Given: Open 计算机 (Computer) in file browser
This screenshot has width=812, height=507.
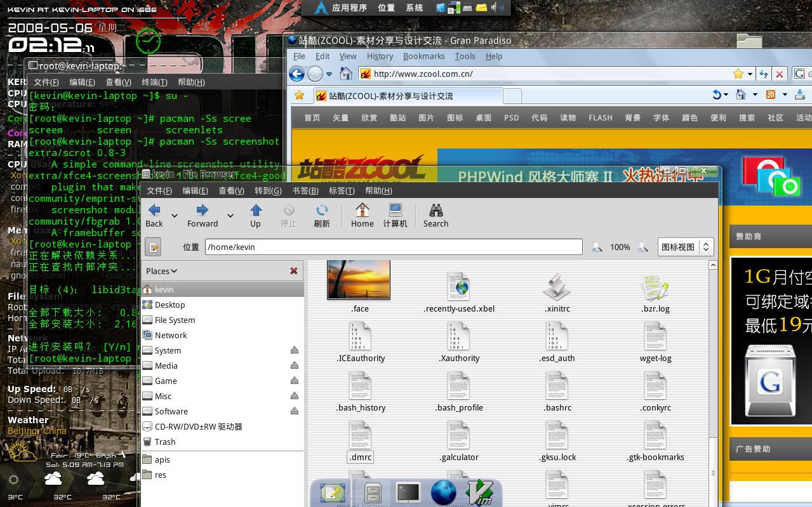Looking at the screenshot, I should [x=395, y=216].
